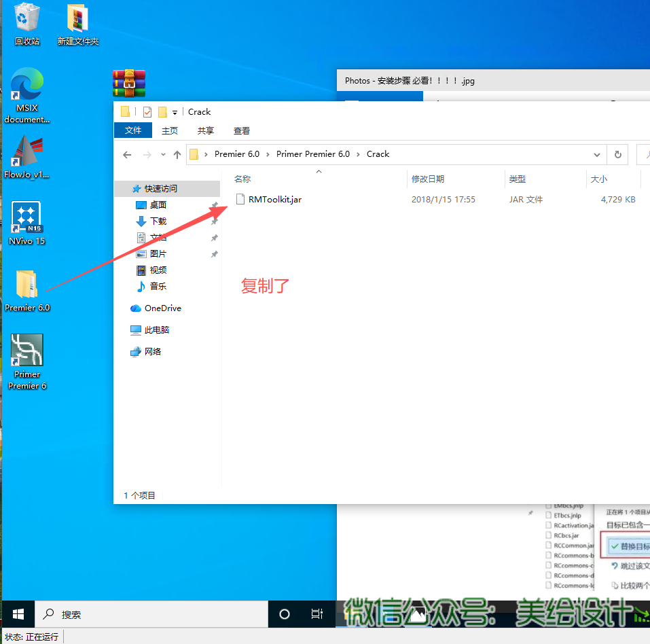650x644 pixels.
Task: Open the 文件 (File) menu tab
Action: (x=133, y=130)
